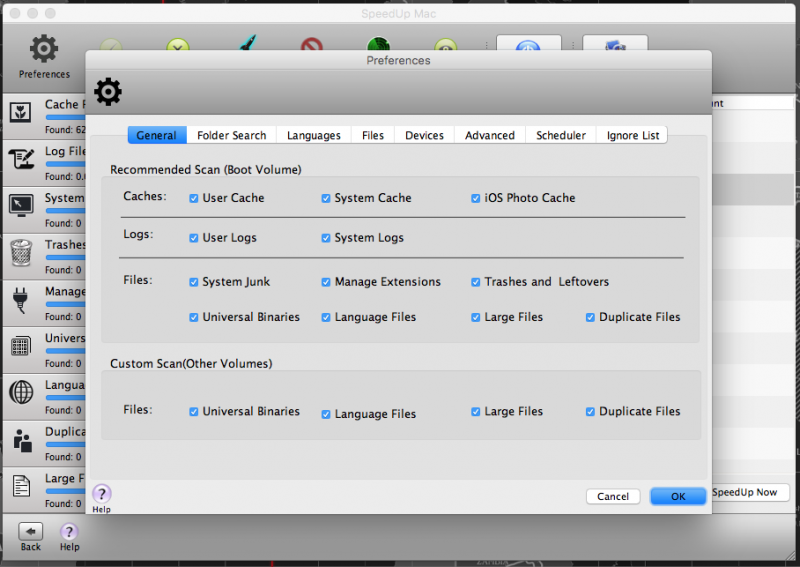Toggle System Cache checkbox
This screenshot has width=800, height=567.
tap(326, 199)
